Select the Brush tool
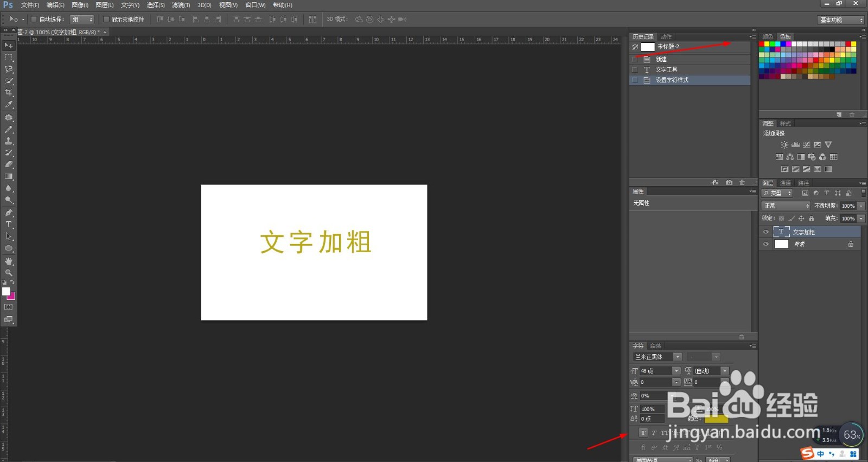Viewport: 868px width, 462px height. pos(9,130)
